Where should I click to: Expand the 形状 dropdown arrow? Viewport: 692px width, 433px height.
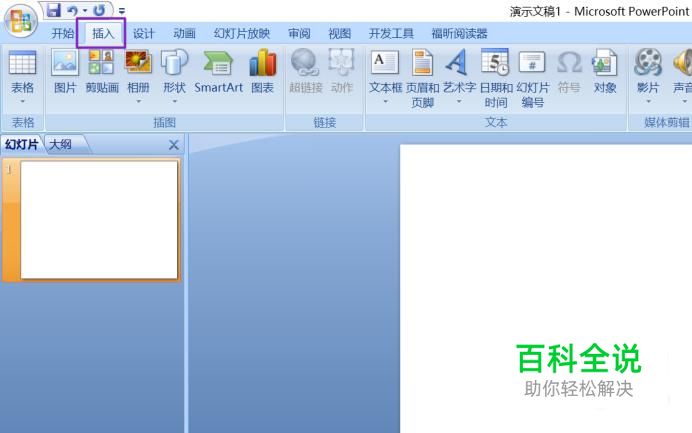coord(175,102)
